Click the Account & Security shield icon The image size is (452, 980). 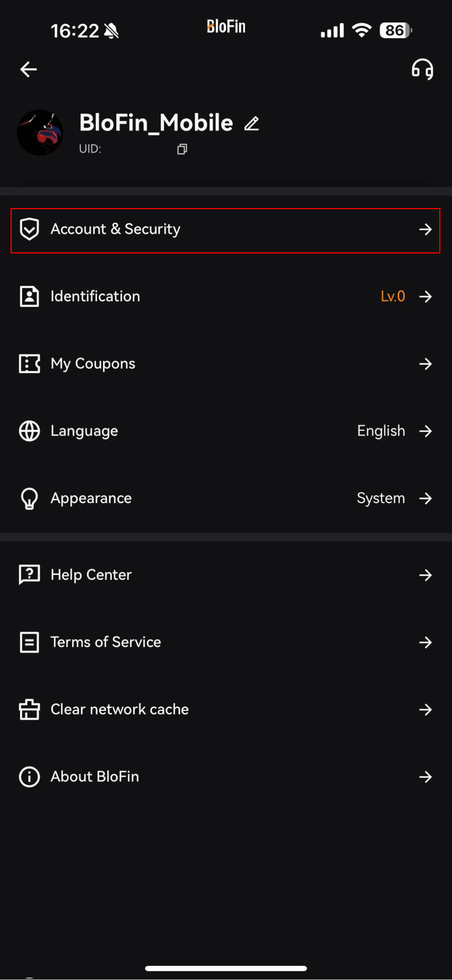[30, 229]
